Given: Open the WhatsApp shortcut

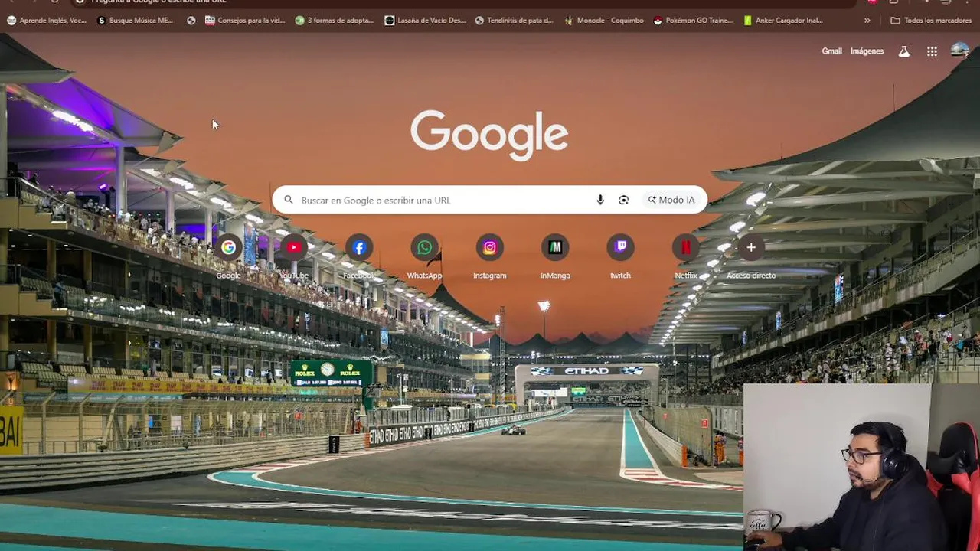Looking at the screenshot, I should [x=424, y=256].
